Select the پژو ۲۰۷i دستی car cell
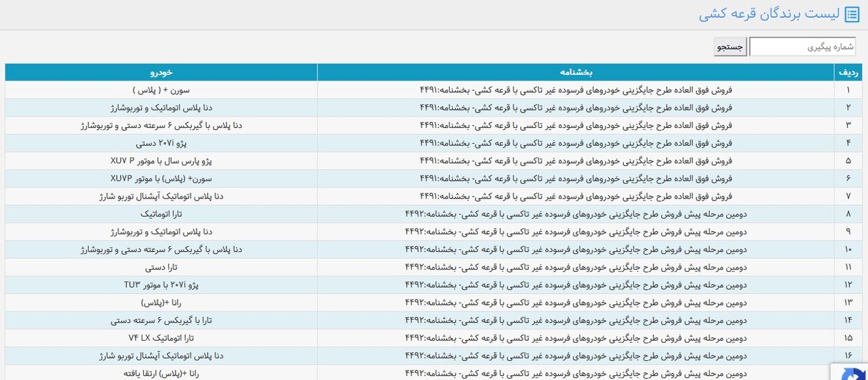Screen dimensions: 868x380 [x=161, y=143]
